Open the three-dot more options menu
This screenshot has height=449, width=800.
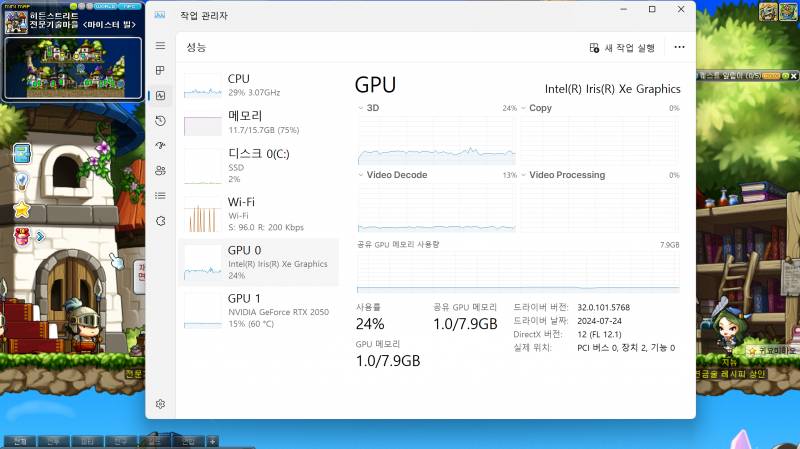pos(679,47)
